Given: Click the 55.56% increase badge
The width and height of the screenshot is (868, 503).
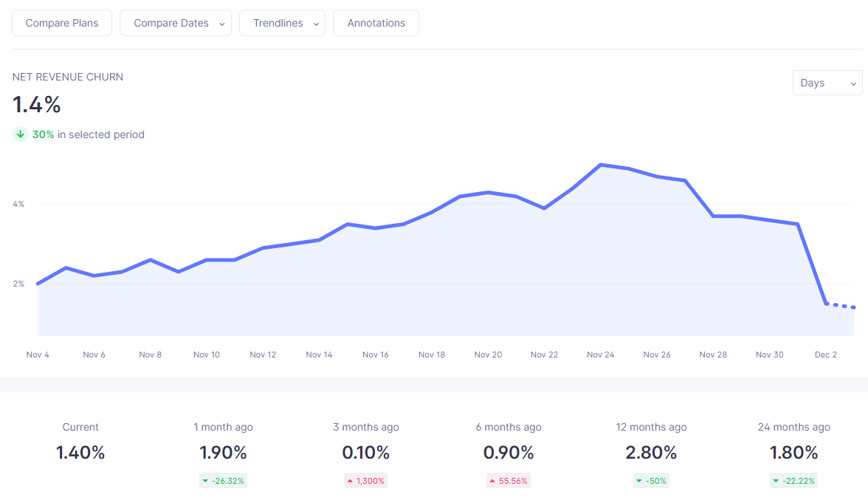Looking at the screenshot, I should [x=508, y=481].
